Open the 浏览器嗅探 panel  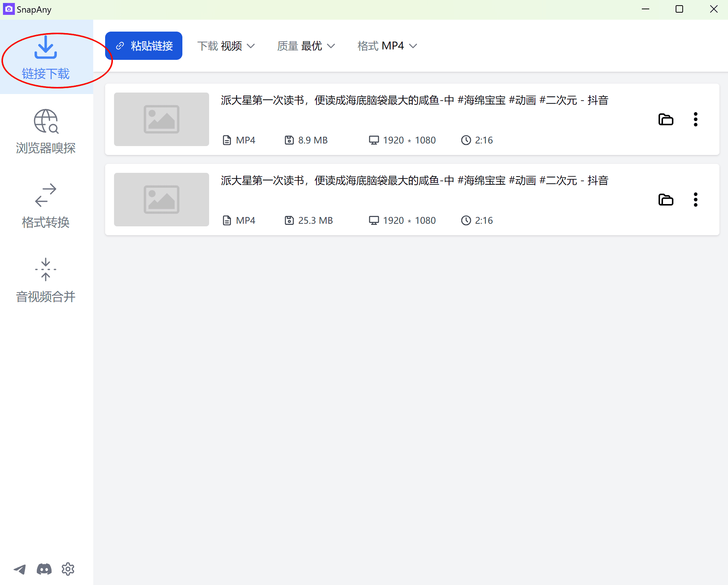pos(45,130)
